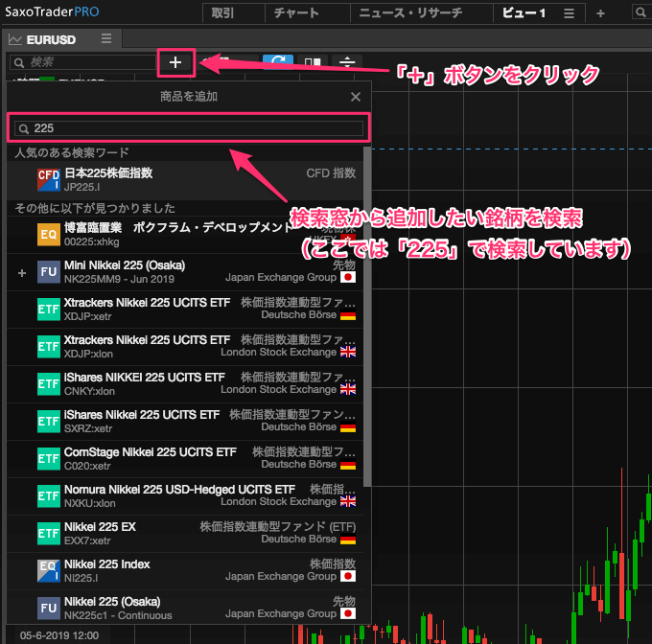Select Mini Nikkei 225 (Osaka) future

pyautogui.click(x=185, y=272)
